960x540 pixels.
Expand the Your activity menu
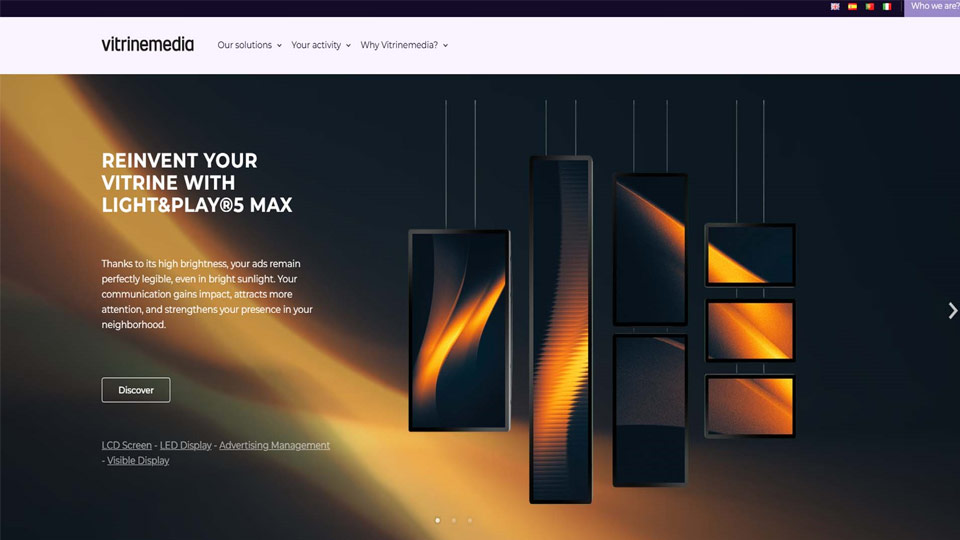[321, 45]
